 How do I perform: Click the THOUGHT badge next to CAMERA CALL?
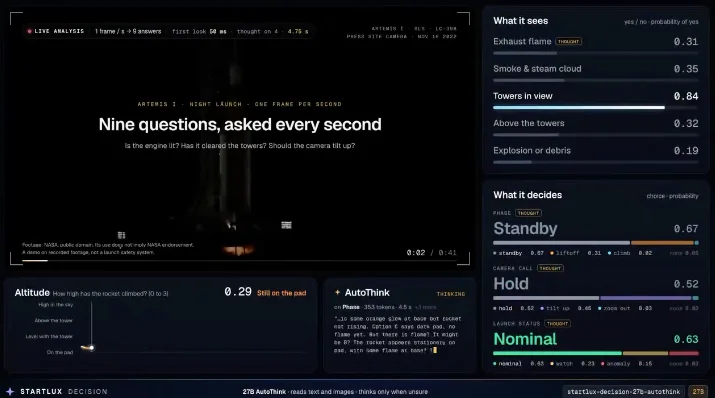(550, 268)
